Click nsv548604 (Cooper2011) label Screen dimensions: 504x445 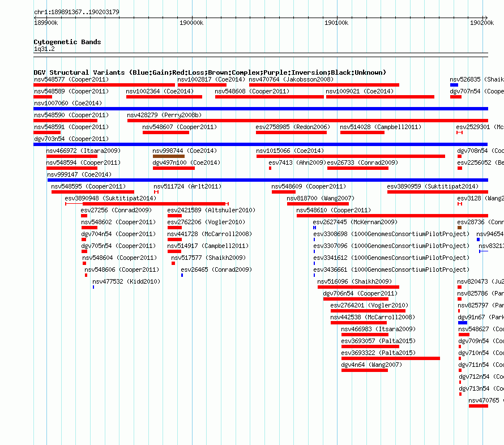119,258
